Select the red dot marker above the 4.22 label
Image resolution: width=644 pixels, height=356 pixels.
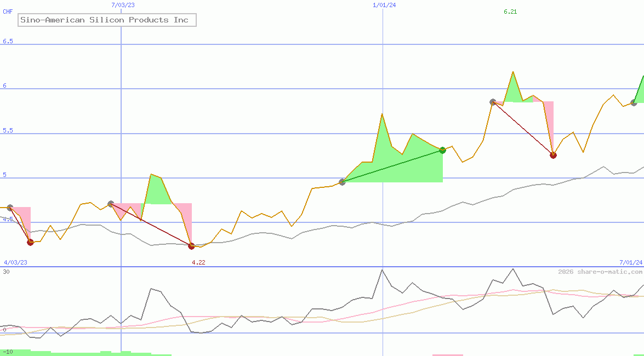pos(191,245)
